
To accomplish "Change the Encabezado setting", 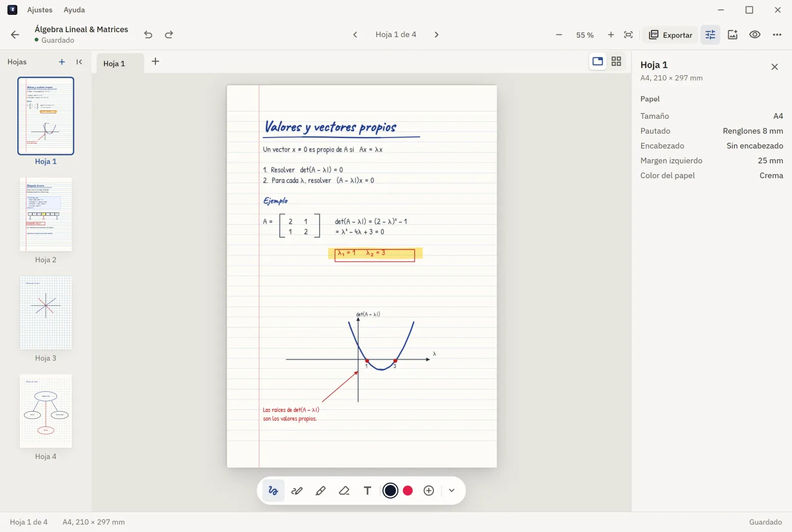I will [712, 145].
